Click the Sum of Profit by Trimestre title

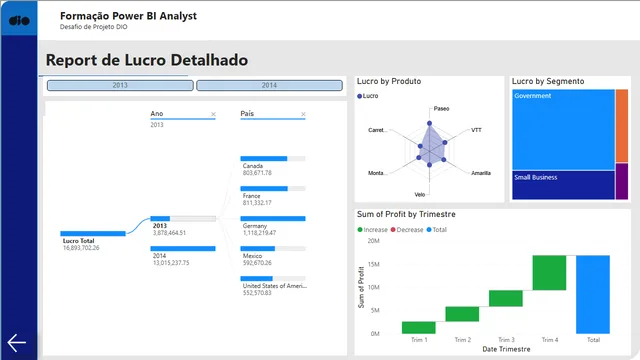pyautogui.click(x=406, y=214)
